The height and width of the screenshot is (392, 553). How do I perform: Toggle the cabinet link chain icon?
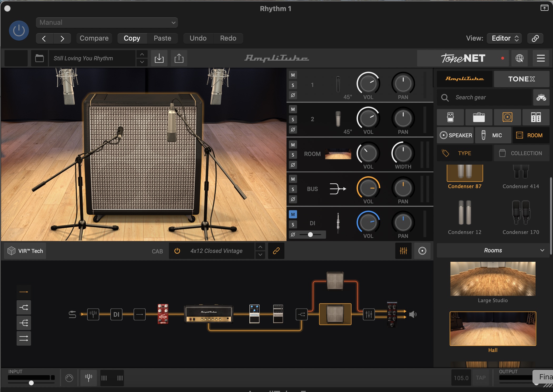(x=276, y=251)
